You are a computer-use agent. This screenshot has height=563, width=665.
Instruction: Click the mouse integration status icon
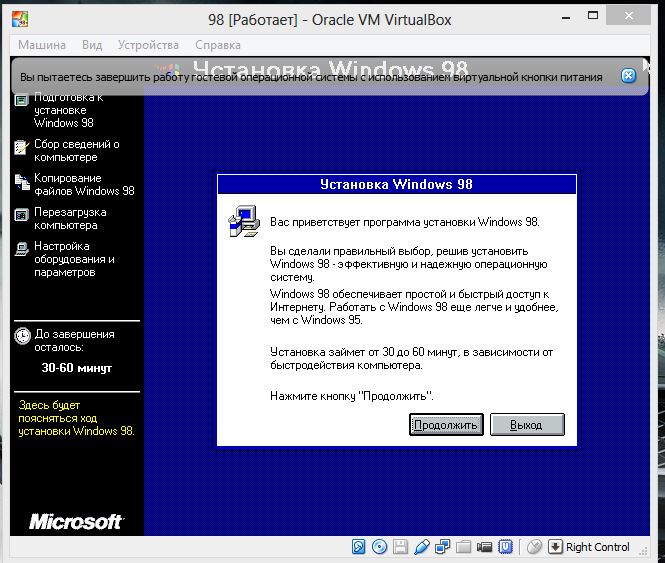[x=534, y=547]
